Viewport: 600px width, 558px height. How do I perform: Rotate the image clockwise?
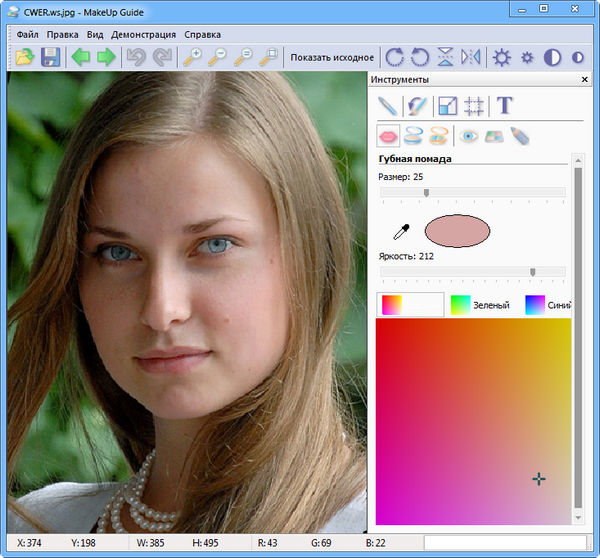(395, 57)
